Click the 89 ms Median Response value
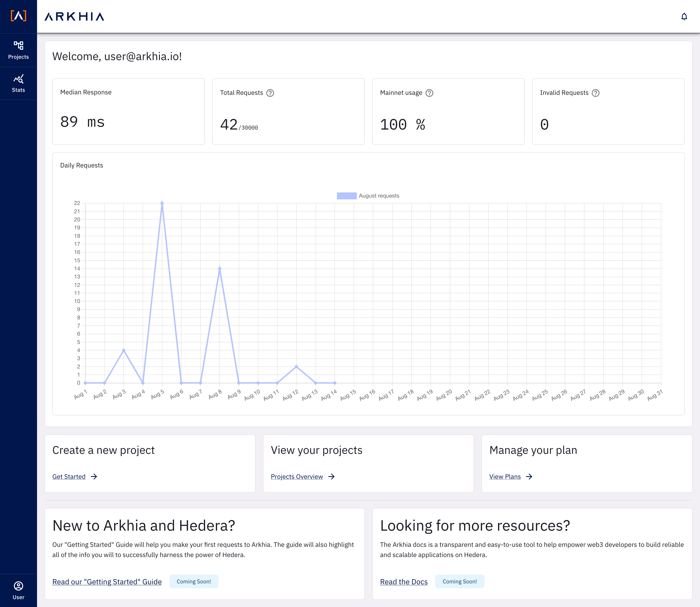The image size is (700, 607). [82, 122]
